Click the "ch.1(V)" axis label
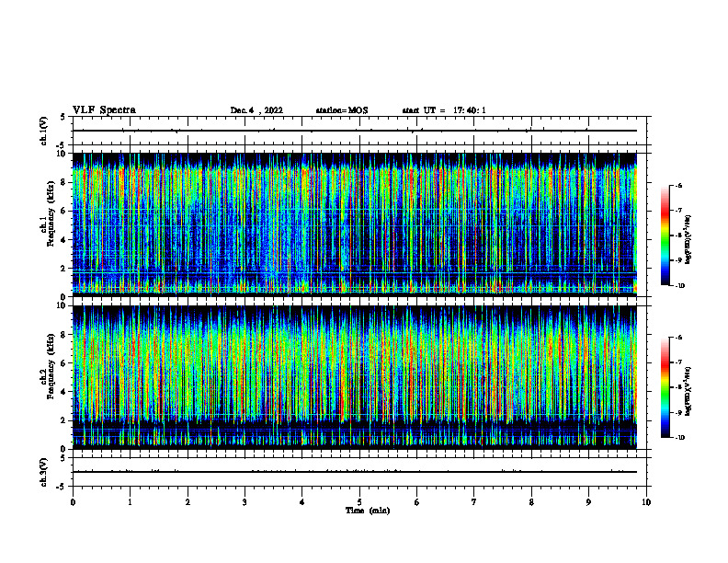 tap(44, 131)
